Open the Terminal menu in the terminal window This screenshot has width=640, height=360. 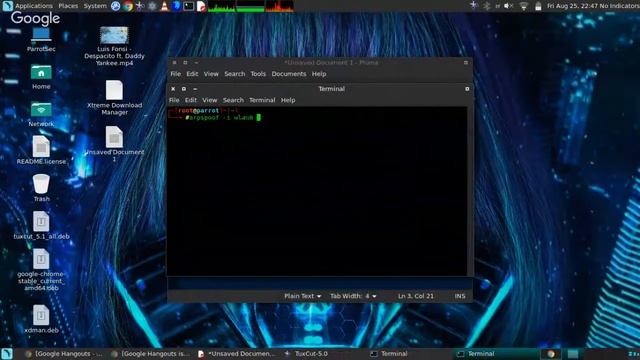tap(262, 100)
